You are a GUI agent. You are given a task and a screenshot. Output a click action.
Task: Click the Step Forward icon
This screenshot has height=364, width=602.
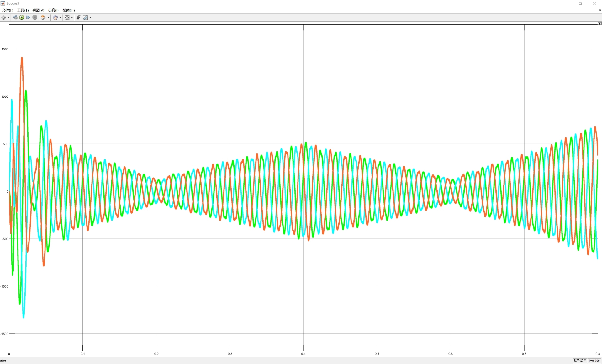pyautogui.click(x=28, y=18)
